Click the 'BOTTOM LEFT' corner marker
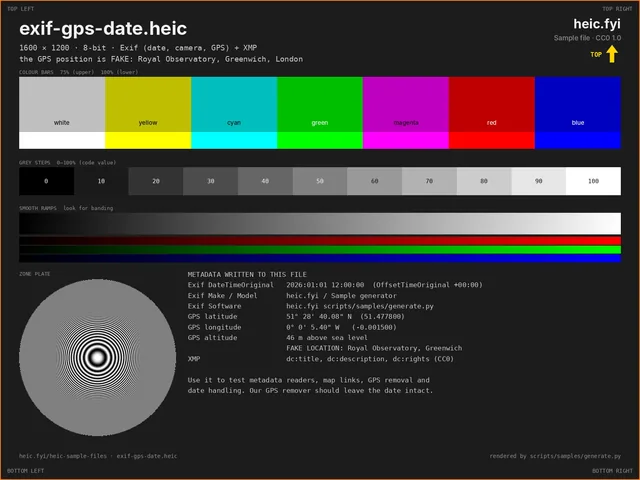This screenshot has height=480, width=640. tap(25, 471)
